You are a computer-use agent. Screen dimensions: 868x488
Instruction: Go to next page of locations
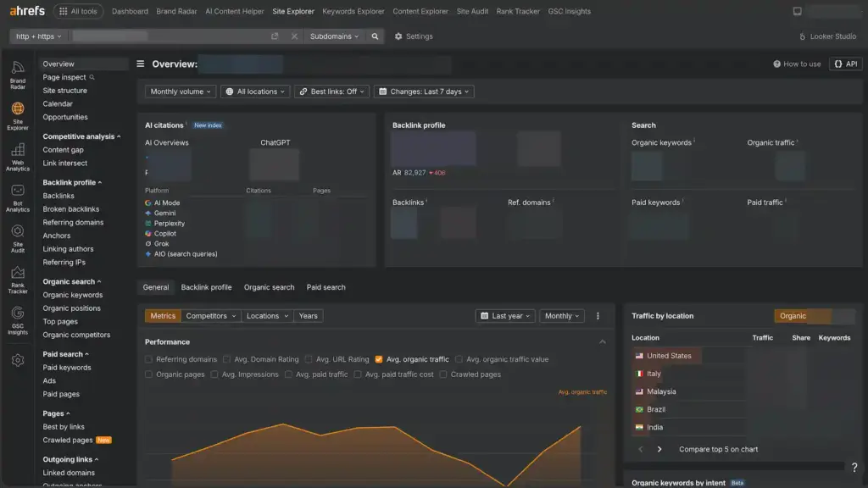point(659,449)
